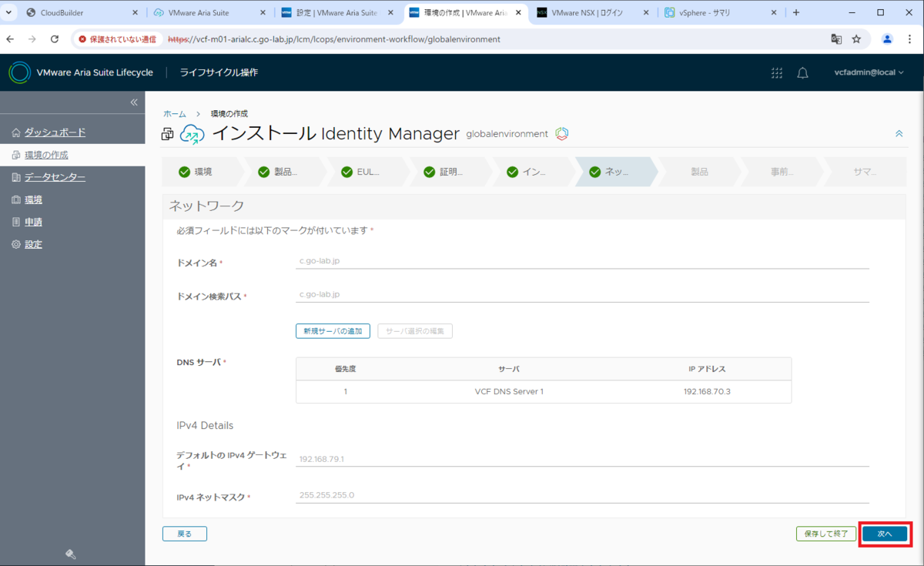Viewport: 924px width, 566px height.
Task: Click the 事前... wizard step
Action: (x=782, y=172)
